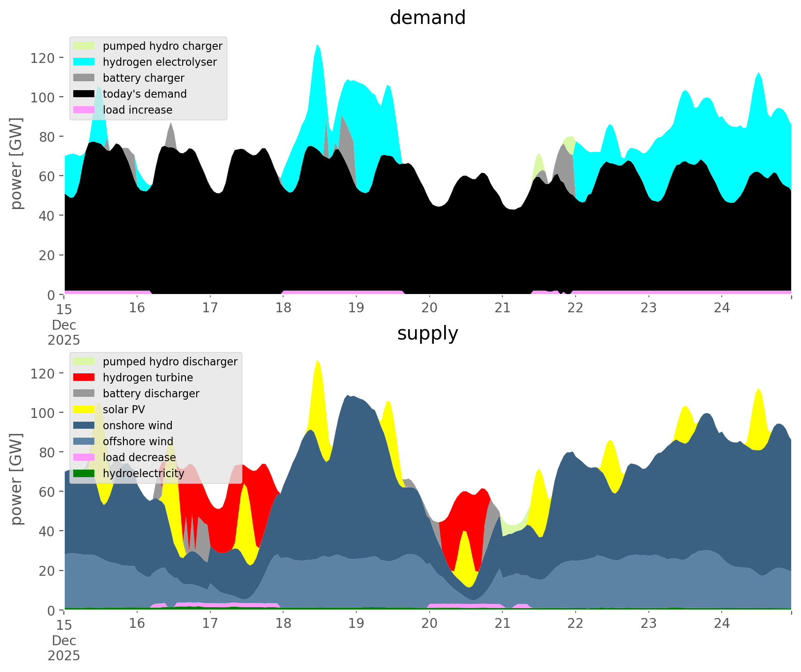Click the demand chart title
801x672 pixels.
[x=427, y=18]
